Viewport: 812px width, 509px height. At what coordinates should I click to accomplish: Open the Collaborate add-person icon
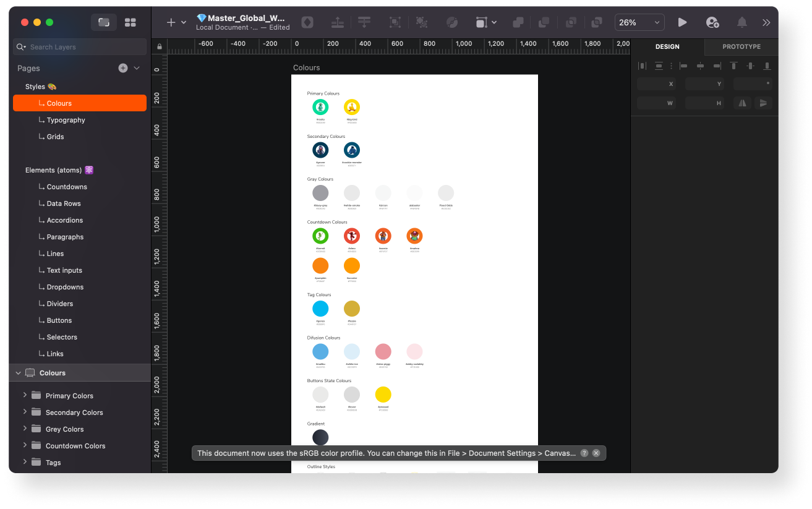[x=712, y=22]
